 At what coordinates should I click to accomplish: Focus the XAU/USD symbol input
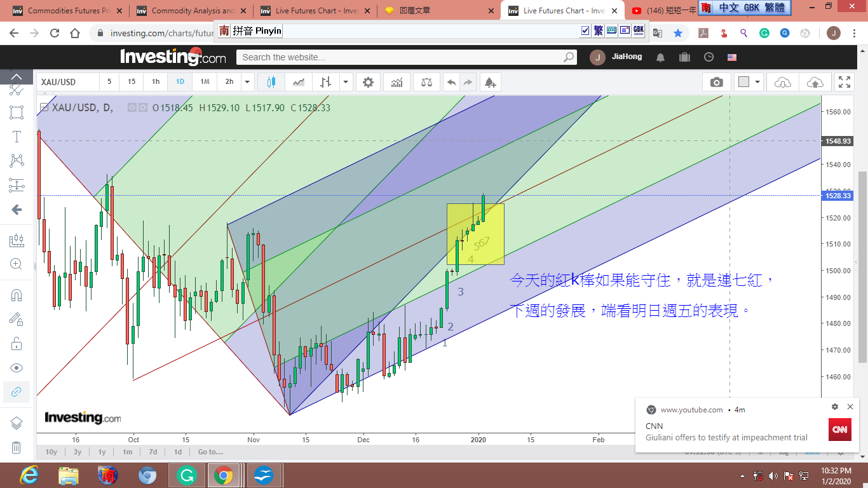pyautogui.click(x=68, y=82)
